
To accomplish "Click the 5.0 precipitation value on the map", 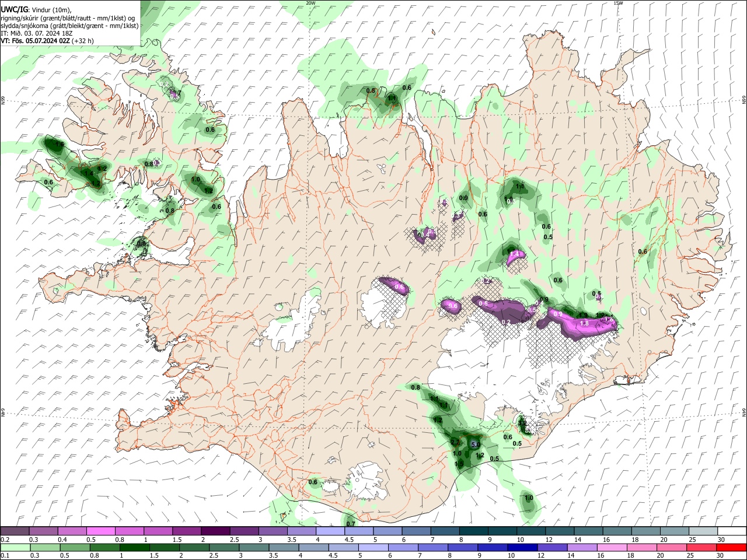I will click(x=476, y=444).
